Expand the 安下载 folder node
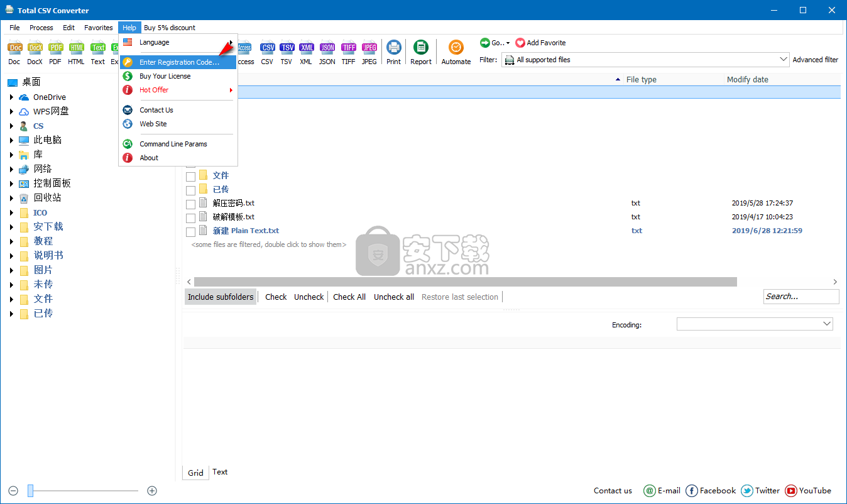Screen dimensions: 847x504 click(x=11, y=227)
